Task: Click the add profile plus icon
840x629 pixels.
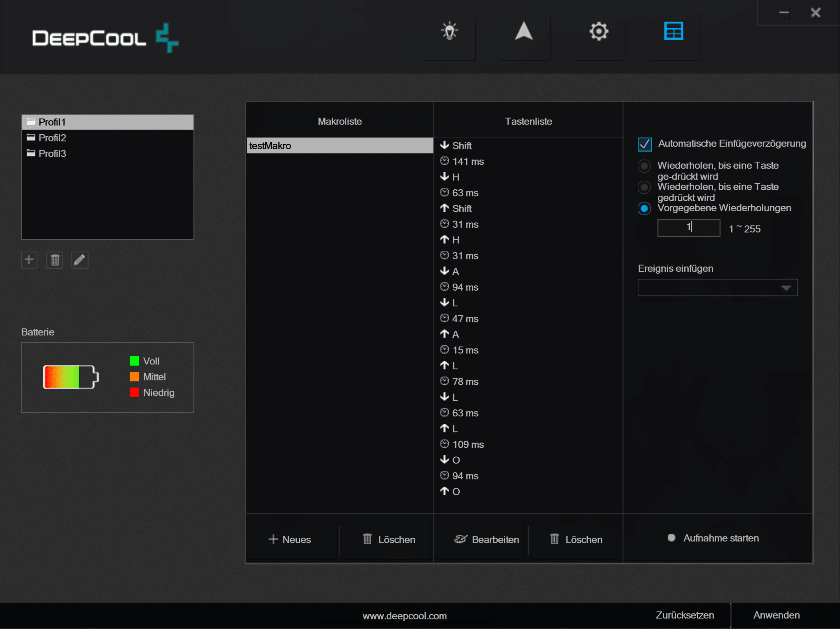Action: coord(29,260)
